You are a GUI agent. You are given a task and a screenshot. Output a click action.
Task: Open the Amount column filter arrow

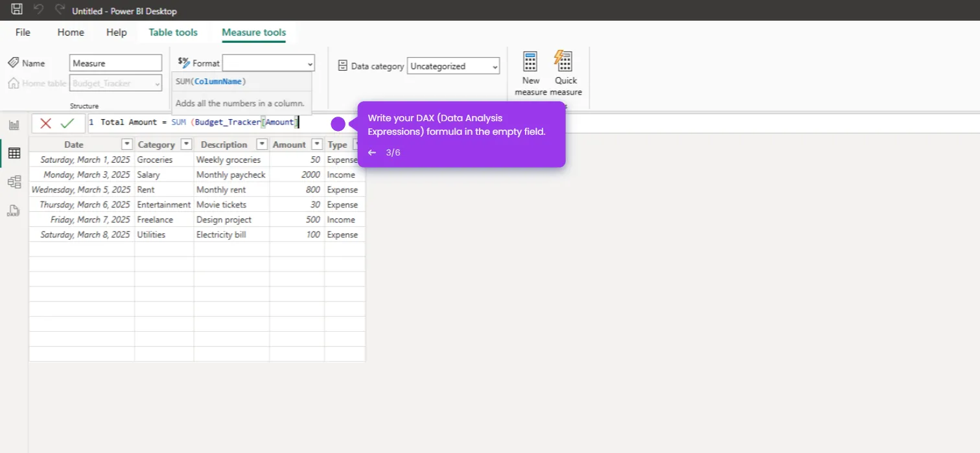(x=317, y=145)
